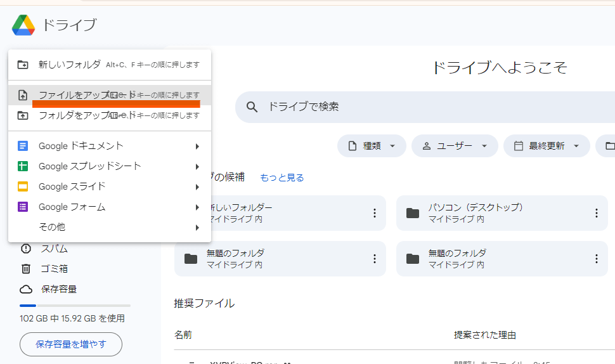The height and width of the screenshot is (364, 615).
Task: Open 保存容量 in the sidebar
Action: coord(59,289)
